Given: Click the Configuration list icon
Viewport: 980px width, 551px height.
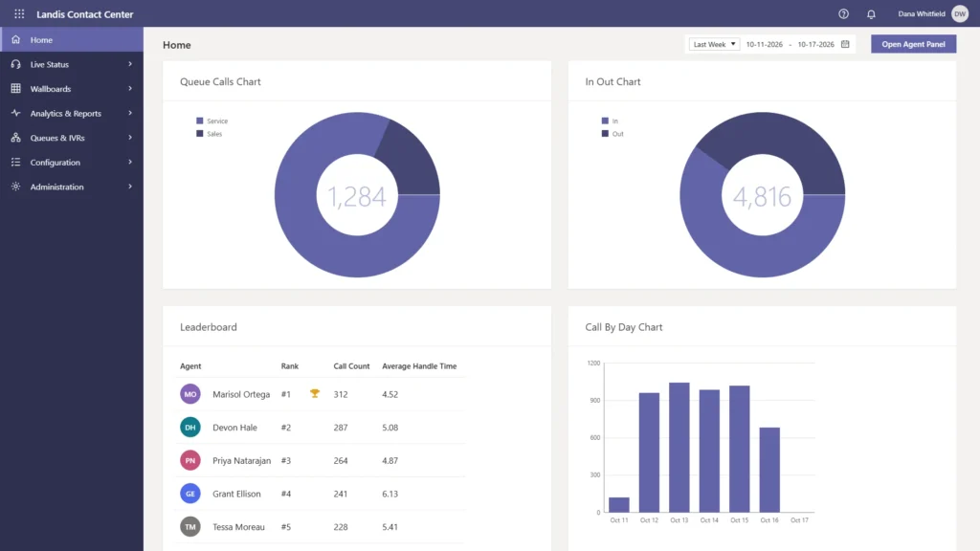Looking at the screenshot, I should pos(15,162).
